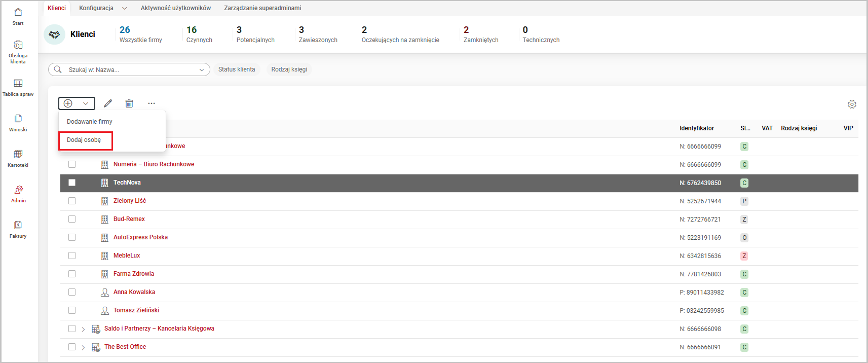Select Dodawanie firmy menu entry
This screenshot has height=363, width=868.
pyautogui.click(x=90, y=122)
